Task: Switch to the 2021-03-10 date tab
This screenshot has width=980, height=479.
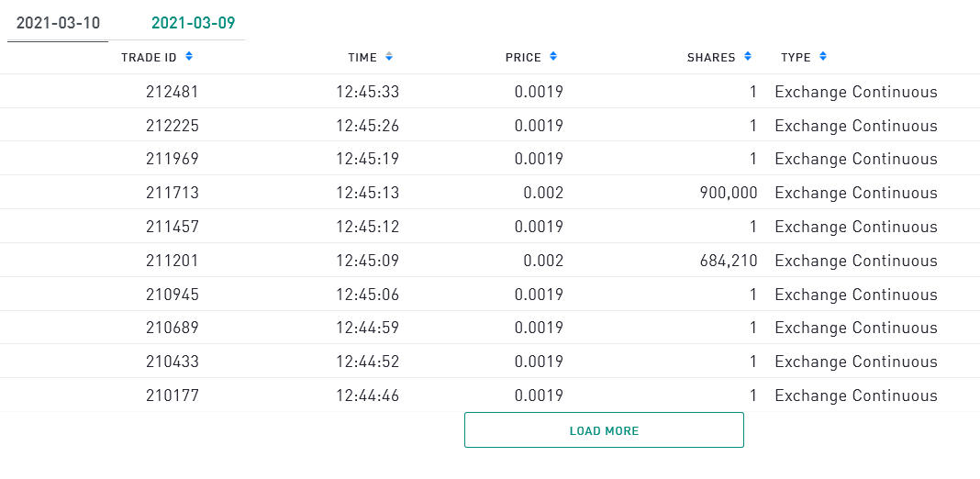Action: coord(58,23)
